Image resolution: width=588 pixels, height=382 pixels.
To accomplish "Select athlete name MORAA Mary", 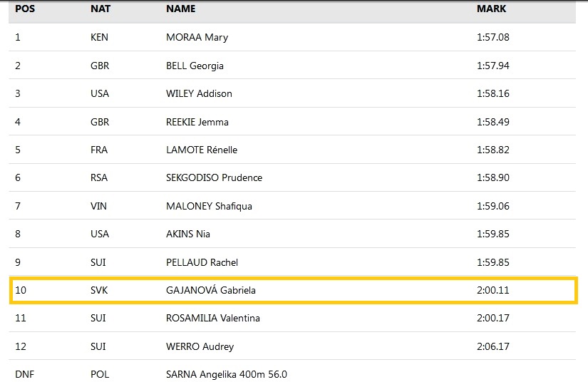I will [197, 37].
